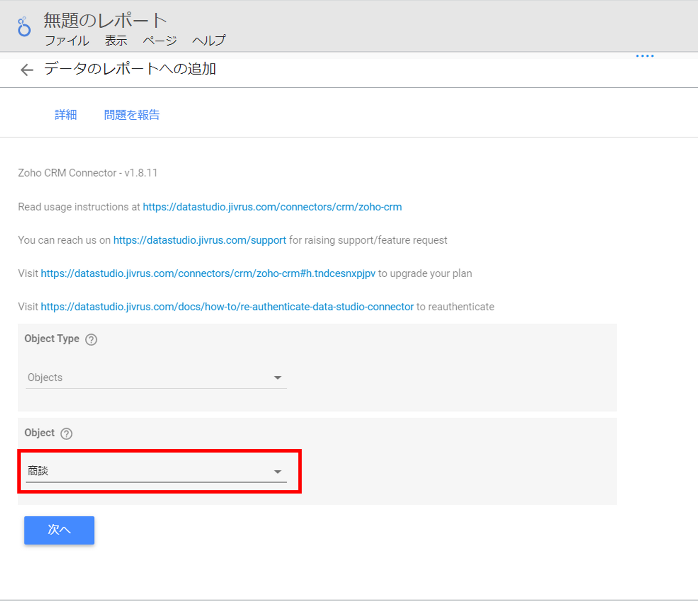Click the 無題のレポート report title

click(106, 20)
